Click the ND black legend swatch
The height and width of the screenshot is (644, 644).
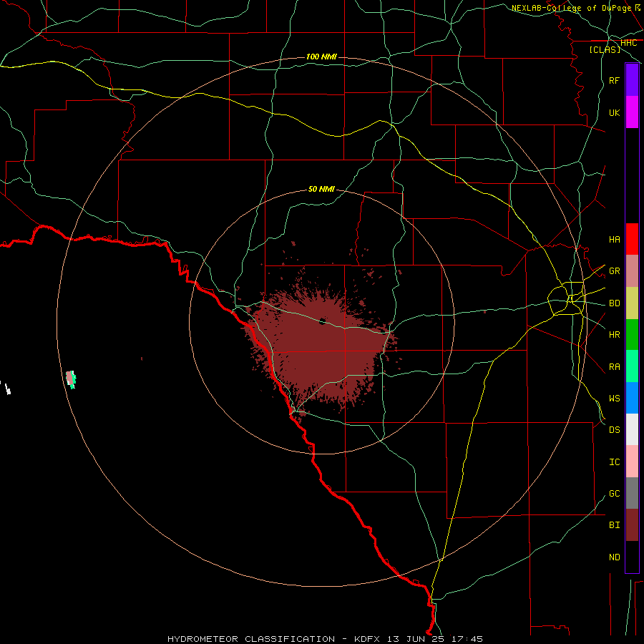632,557
